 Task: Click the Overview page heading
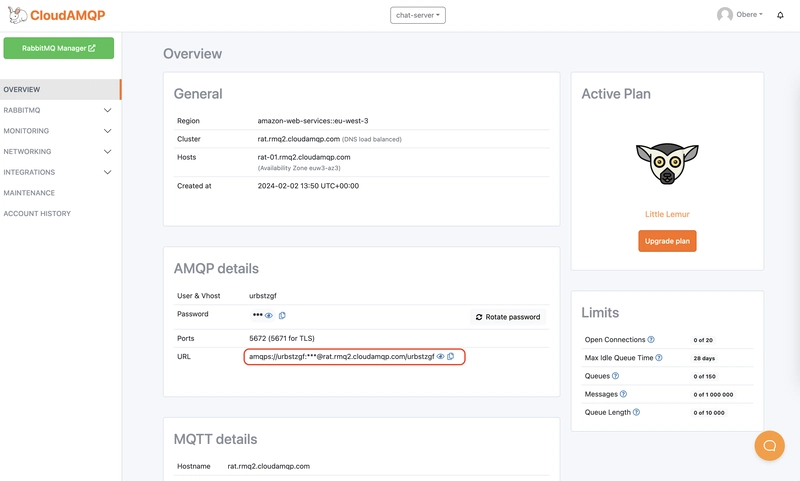(x=192, y=54)
